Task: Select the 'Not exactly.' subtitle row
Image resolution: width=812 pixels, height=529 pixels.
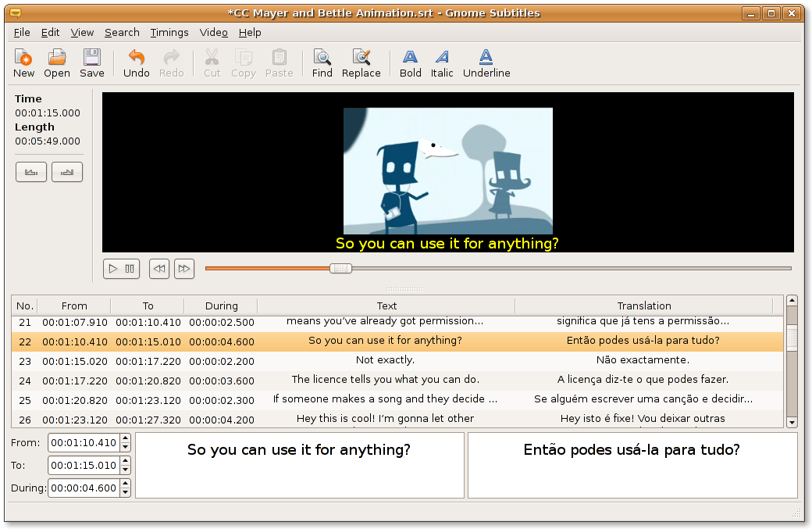Action: click(x=397, y=361)
